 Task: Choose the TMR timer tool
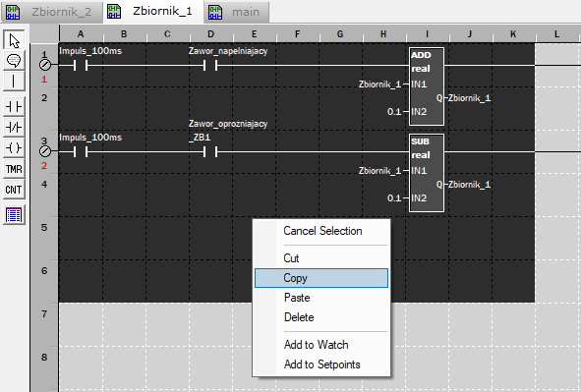tap(14, 169)
